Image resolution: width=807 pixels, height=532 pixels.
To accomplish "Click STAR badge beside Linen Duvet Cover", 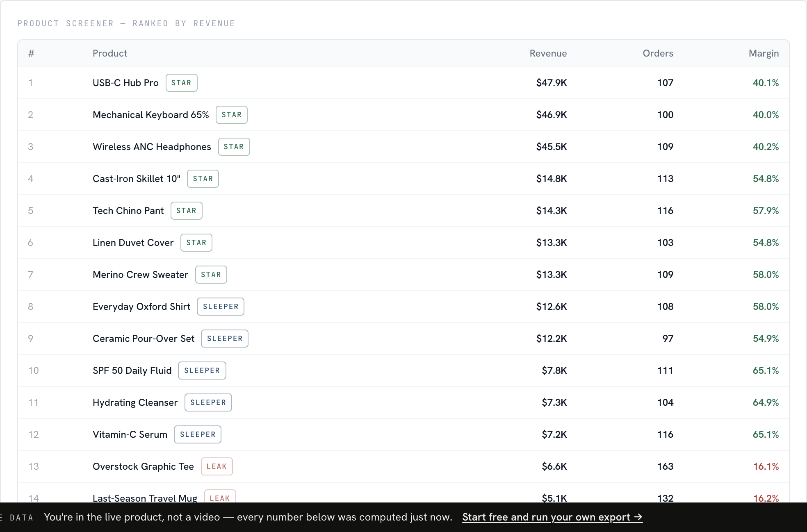I will point(196,243).
